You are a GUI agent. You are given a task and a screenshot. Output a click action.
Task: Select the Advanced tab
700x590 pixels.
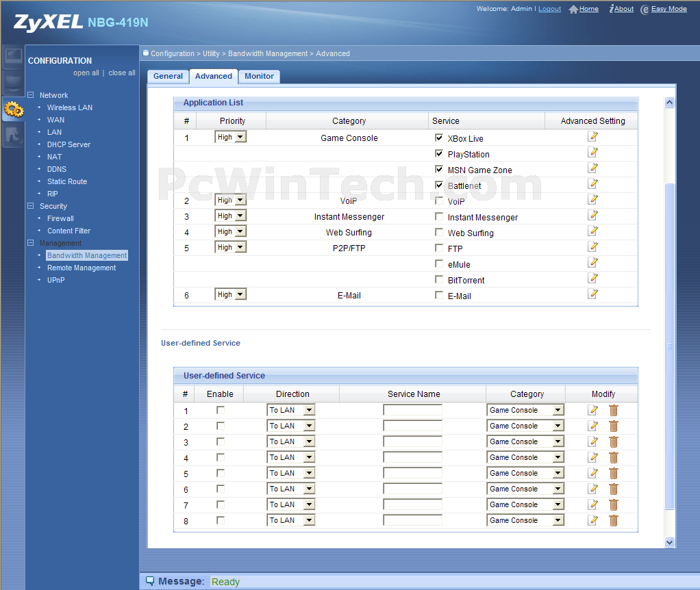click(x=214, y=76)
